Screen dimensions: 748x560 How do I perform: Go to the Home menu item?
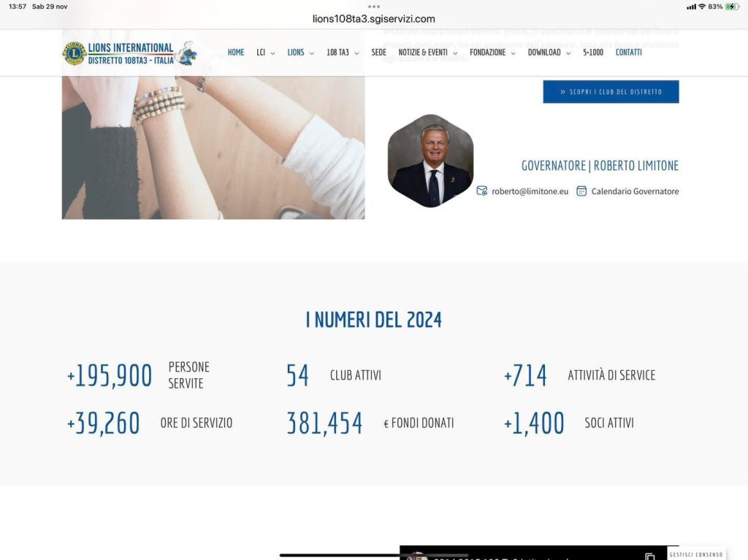pyautogui.click(x=236, y=53)
